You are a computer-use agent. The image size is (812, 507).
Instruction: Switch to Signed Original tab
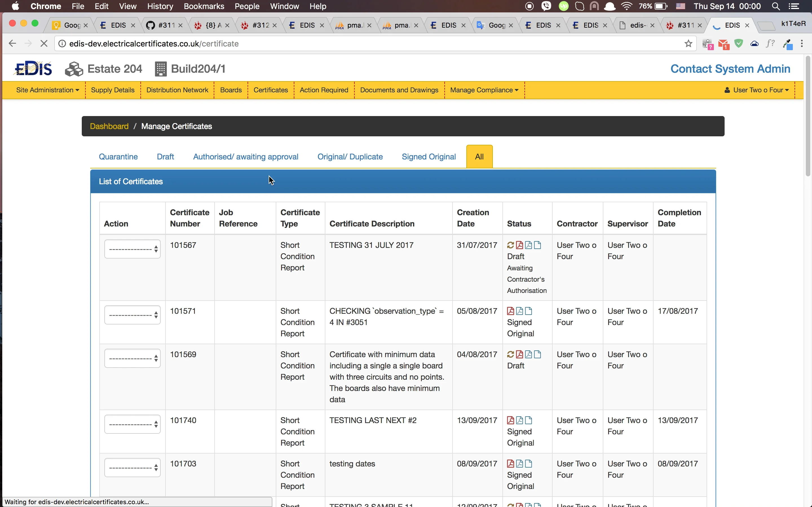tap(429, 157)
